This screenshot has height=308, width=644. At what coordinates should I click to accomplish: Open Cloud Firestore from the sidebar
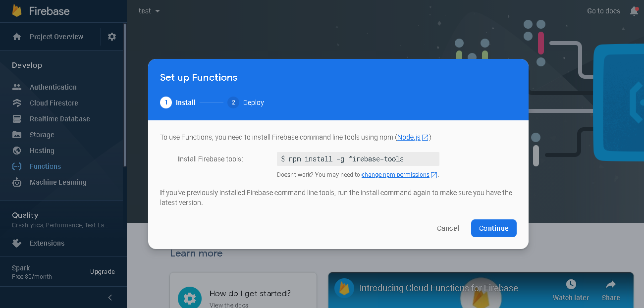(x=54, y=103)
